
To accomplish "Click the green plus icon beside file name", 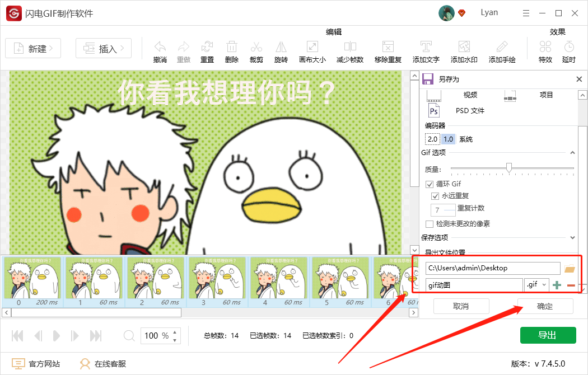I will point(557,285).
